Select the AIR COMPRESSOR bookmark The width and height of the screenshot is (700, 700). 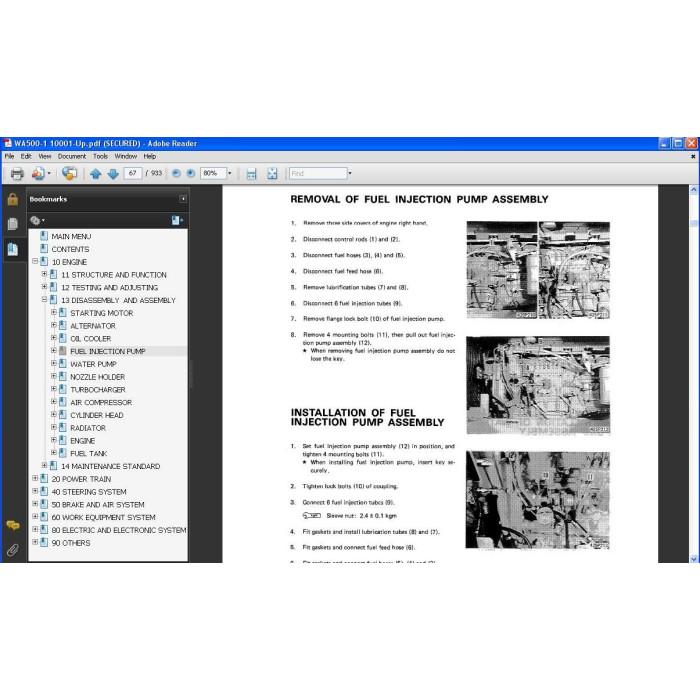pyautogui.click(x=101, y=403)
